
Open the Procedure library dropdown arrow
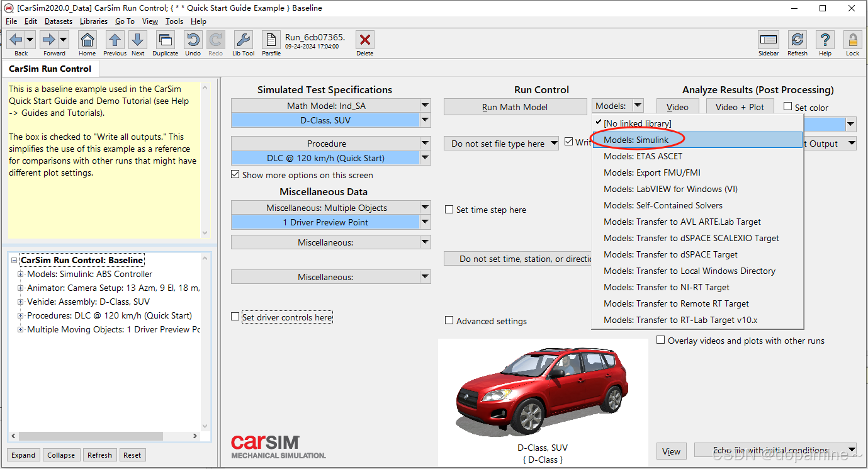(x=426, y=144)
